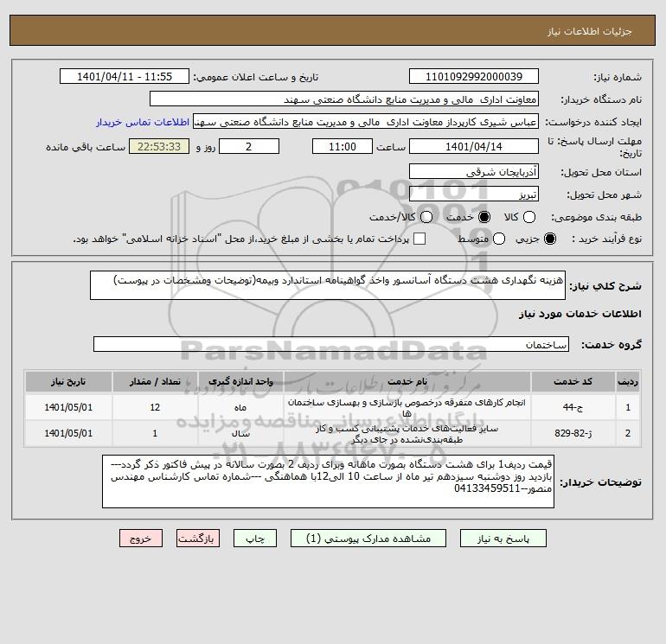Click the ماه unit cell

(x=240, y=407)
